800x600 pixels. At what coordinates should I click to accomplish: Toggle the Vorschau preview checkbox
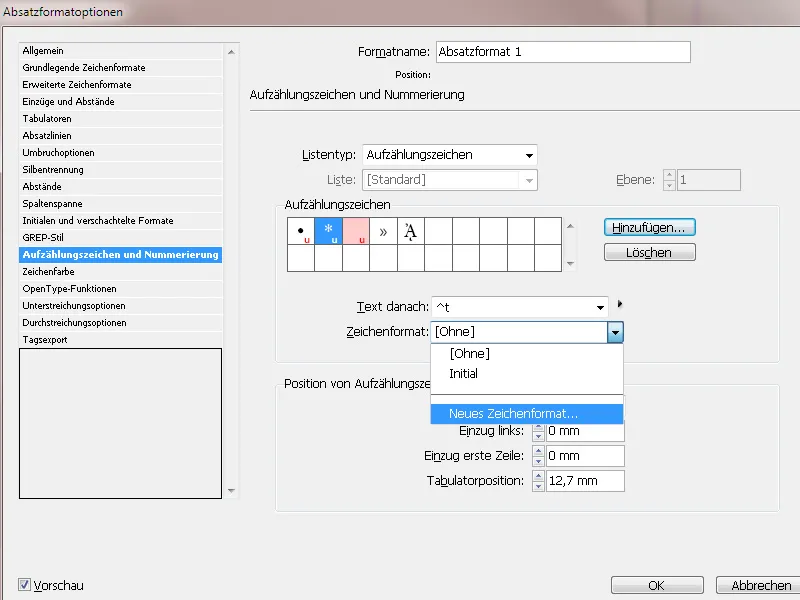24,585
